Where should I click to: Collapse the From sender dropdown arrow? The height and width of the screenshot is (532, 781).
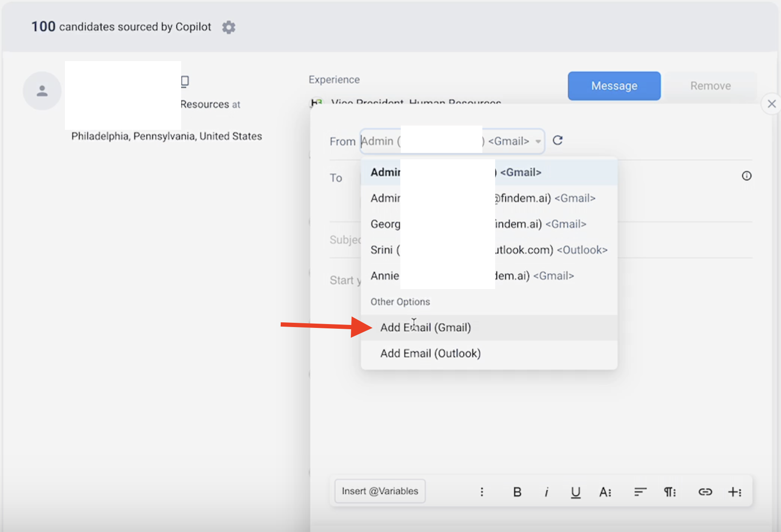pyautogui.click(x=538, y=141)
